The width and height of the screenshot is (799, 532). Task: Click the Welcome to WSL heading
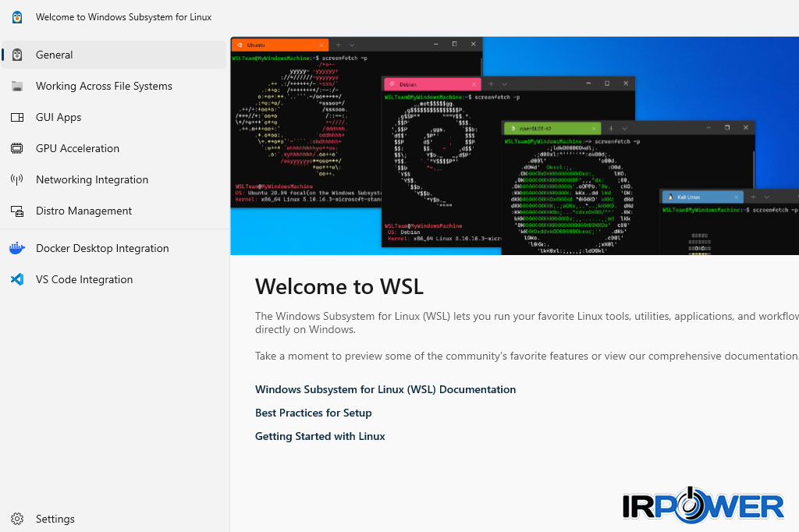339,286
